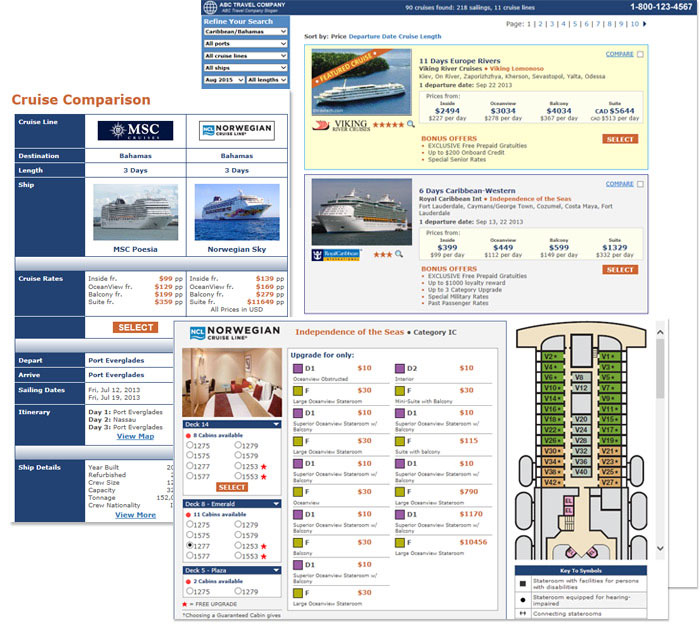Click SELECT for 11 Days Europe Rivers cruise
The image size is (700, 635).
pyautogui.click(x=620, y=139)
